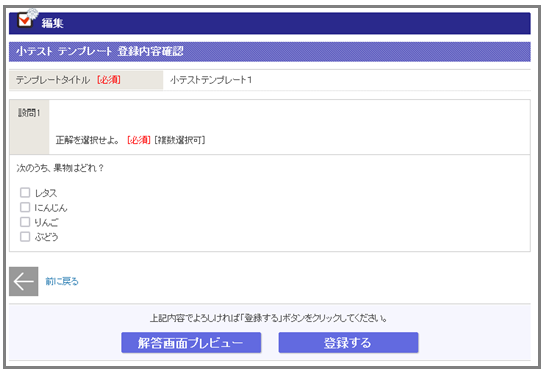544x372 pixels.
Task: Click the 小テスト テンプレート 登録内容確認 heading
Action: pyautogui.click(x=100, y=51)
